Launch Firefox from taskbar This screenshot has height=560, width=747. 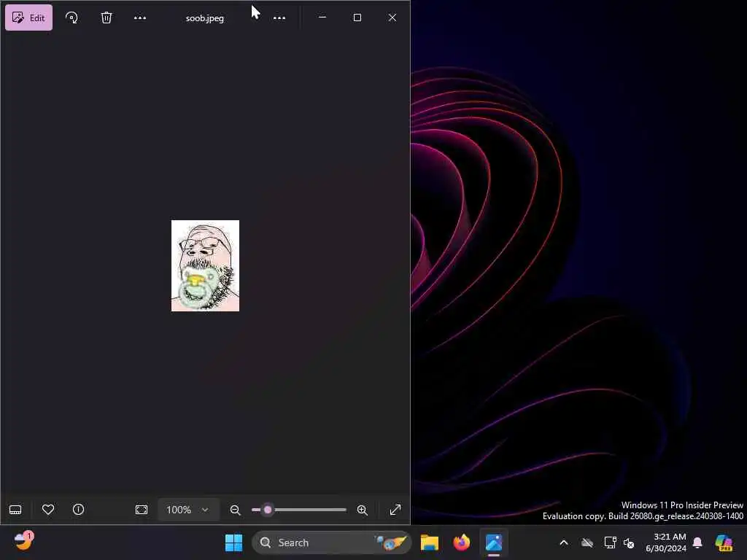(x=461, y=542)
